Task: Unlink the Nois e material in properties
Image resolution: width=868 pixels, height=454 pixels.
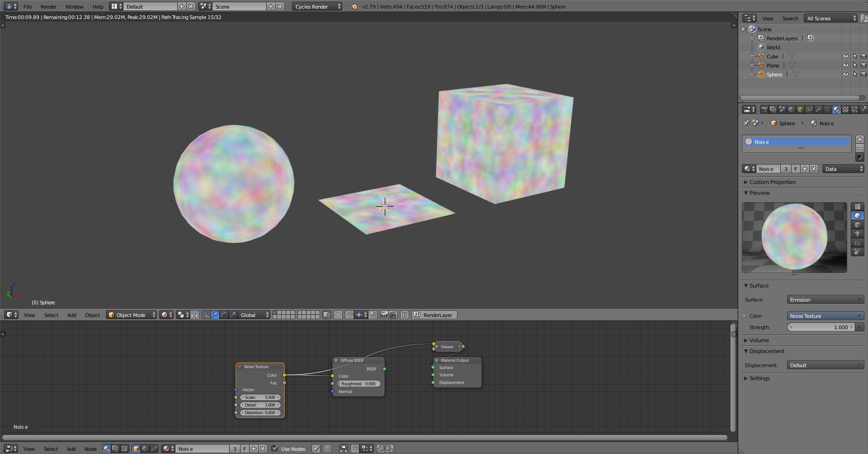Action: 814,169
